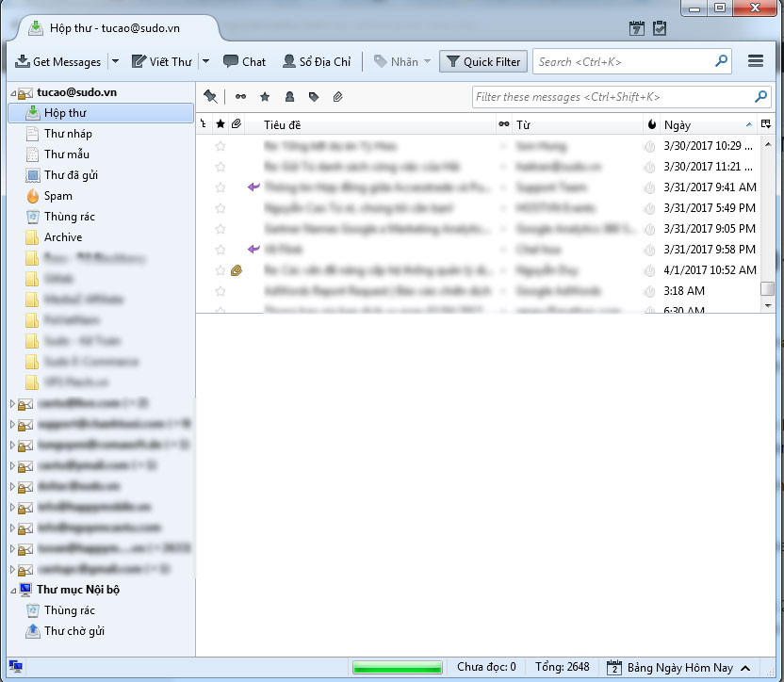Screen dimensions: 784x682
Task: Star the 4/1/2017 message from Nguyễn Duy
Action: [x=220, y=270]
